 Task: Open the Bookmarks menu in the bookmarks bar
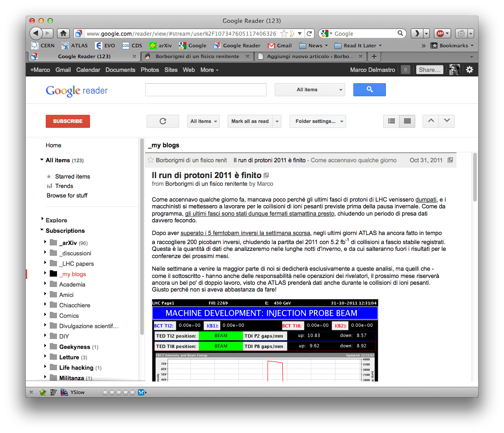point(452,46)
